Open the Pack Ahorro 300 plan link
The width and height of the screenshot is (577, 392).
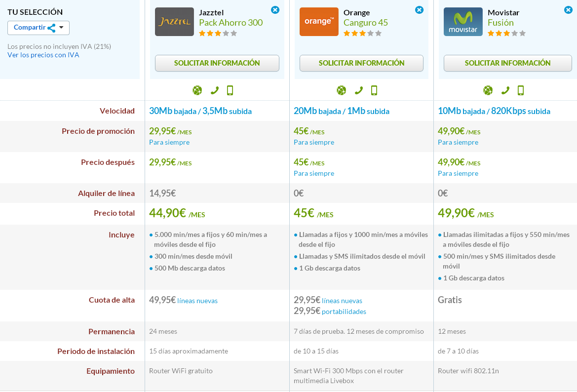[231, 23]
